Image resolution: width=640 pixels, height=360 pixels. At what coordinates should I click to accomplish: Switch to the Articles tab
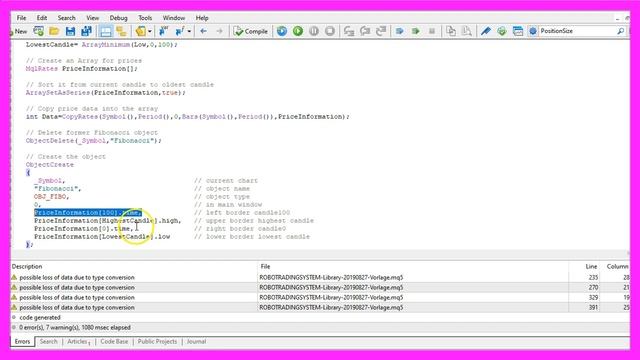[78, 342]
